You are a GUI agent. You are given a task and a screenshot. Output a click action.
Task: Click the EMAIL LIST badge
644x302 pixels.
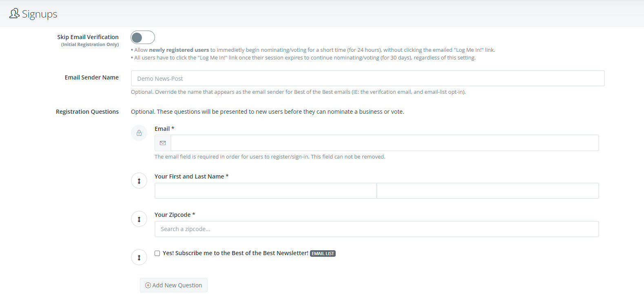323,254
